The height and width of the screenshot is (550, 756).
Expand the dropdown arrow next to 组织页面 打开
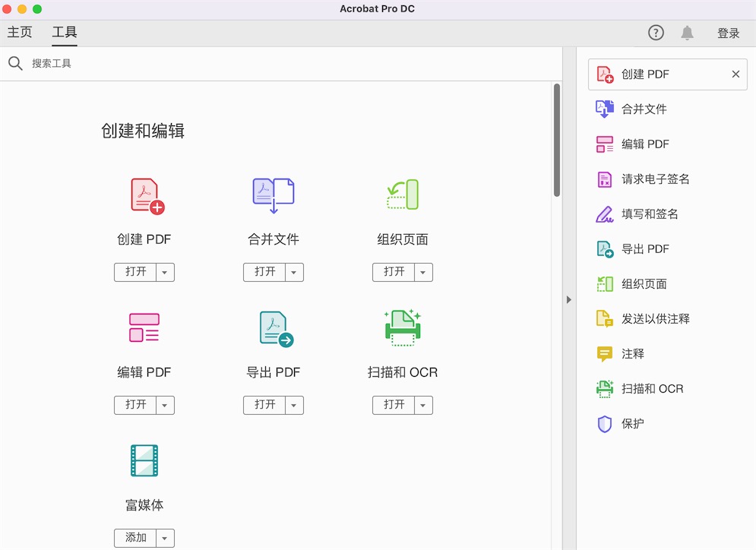click(423, 273)
